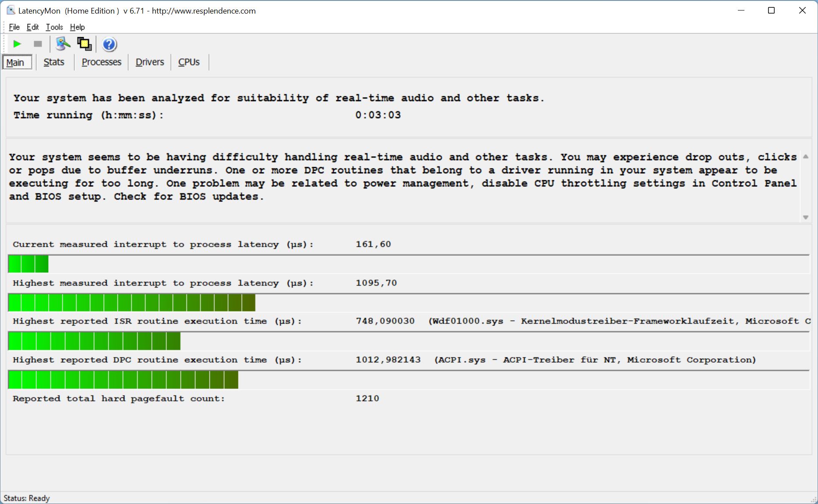Show the Drivers tab
Screen dimensions: 818x504
(x=150, y=62)
